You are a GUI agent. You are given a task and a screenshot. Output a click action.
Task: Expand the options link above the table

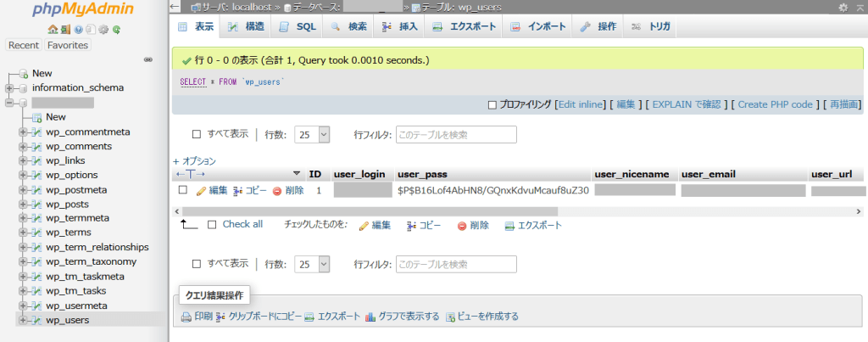[x=194, y=161]
